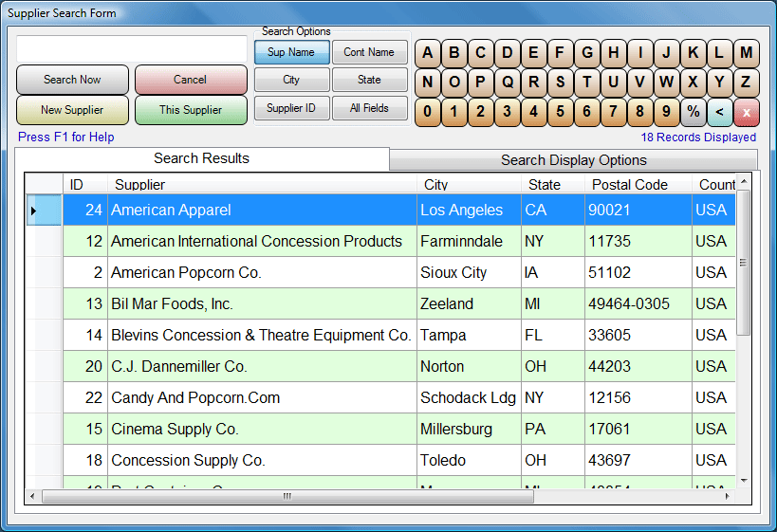Select Sup Name search option
This screenshot has height=532, width=777.
coord(291,52)
